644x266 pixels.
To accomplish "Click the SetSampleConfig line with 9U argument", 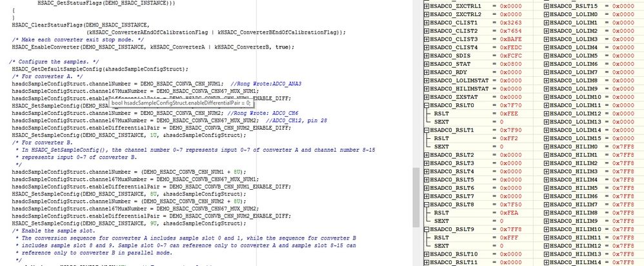I will pos(129,223).
